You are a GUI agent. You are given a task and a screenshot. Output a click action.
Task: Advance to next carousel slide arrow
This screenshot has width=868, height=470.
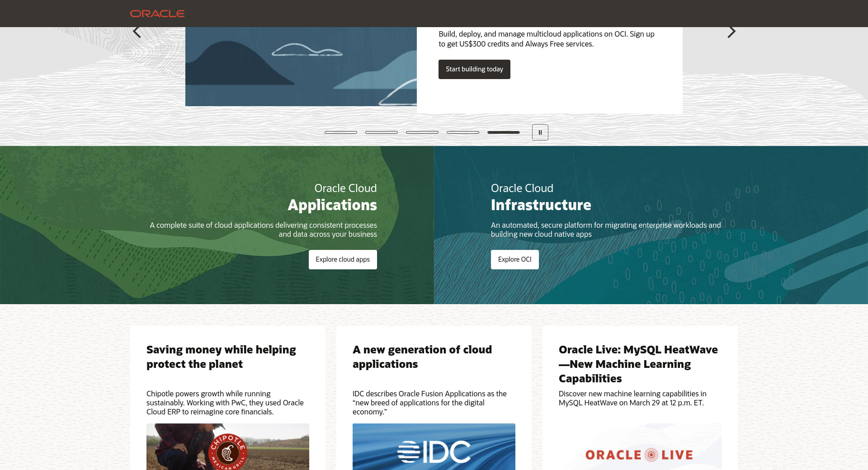coord(731,32)
